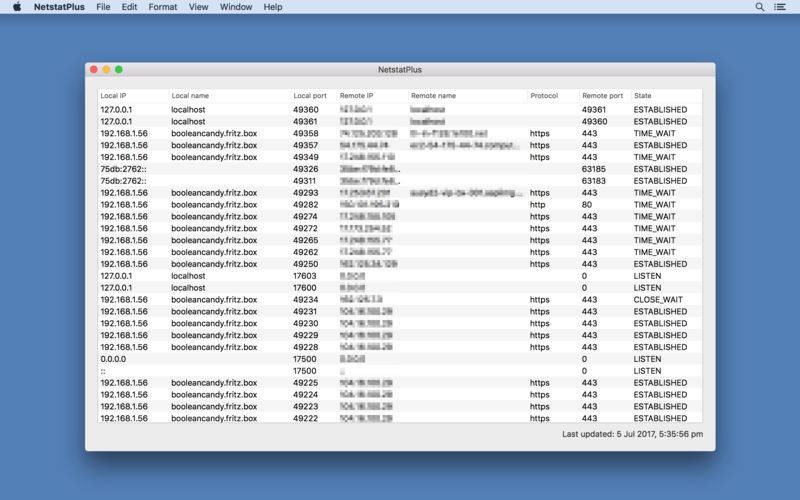Click the 0.0.0.0 local IP cell

click(x=113, y=359)
